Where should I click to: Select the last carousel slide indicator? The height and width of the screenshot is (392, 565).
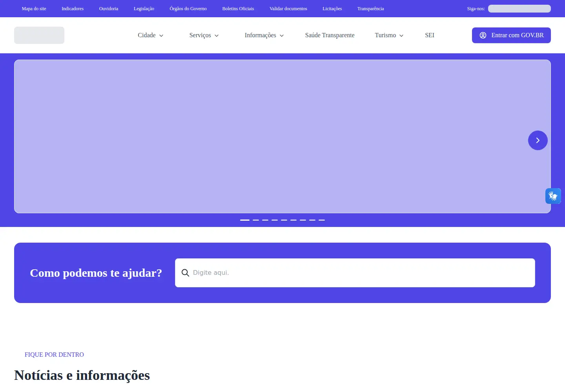point(322,220)
